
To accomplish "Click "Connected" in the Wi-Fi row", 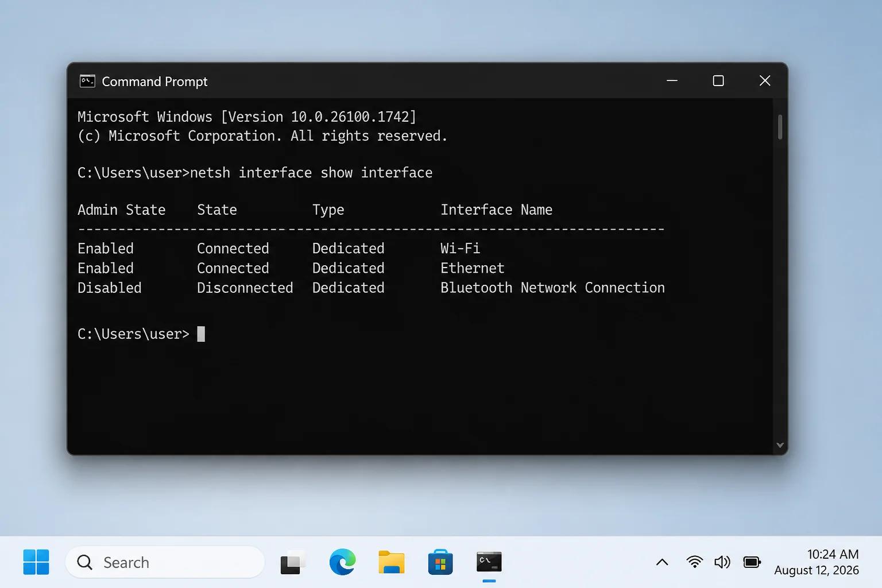I will [x=233, y=249].
